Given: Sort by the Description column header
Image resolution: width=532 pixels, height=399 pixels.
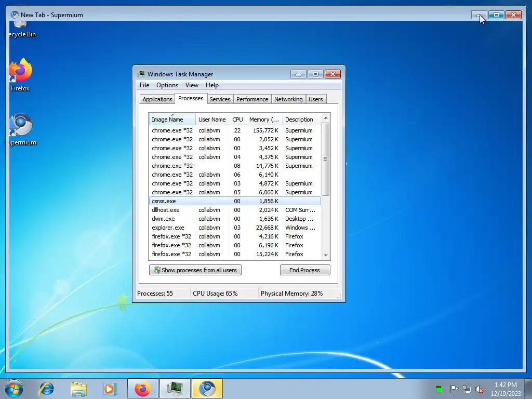Looking at the screenshot, I should (301, 119).
